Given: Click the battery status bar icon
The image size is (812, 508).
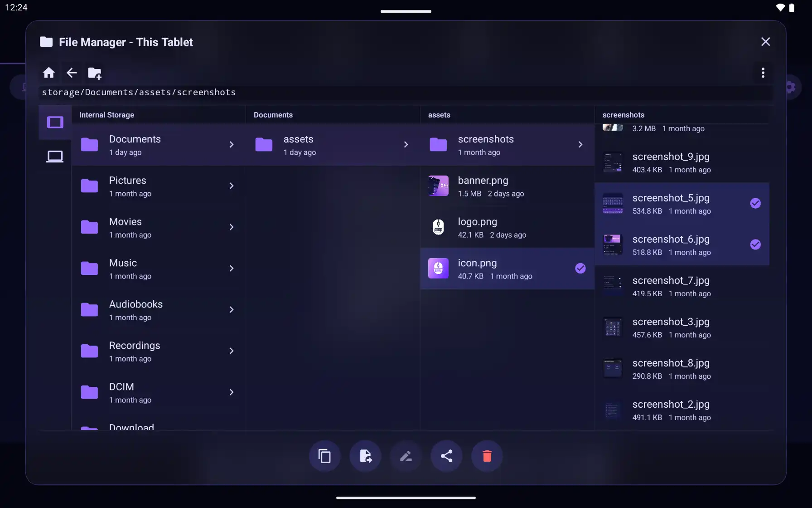Looking at the screenshot, I should tap(792, 8).
